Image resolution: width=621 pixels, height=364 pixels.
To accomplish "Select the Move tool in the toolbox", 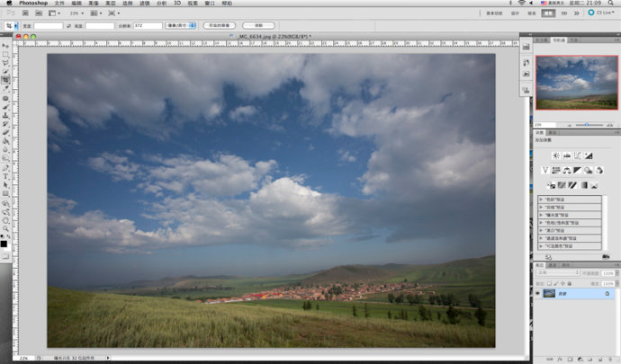I will pos(5,46).
